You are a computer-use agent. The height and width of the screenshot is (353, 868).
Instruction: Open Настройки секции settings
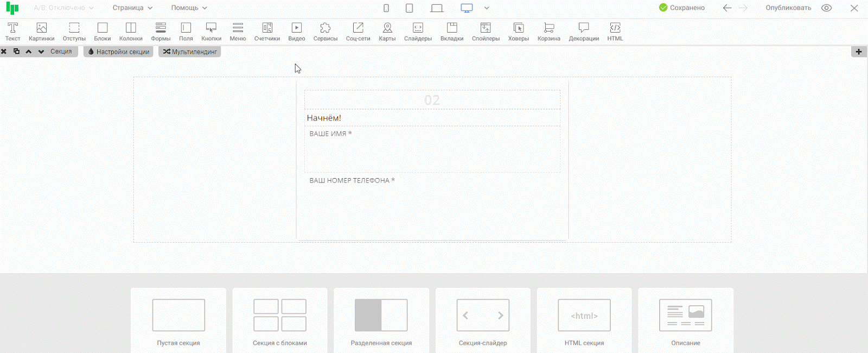pyautogui.click(x=118, y=52)
